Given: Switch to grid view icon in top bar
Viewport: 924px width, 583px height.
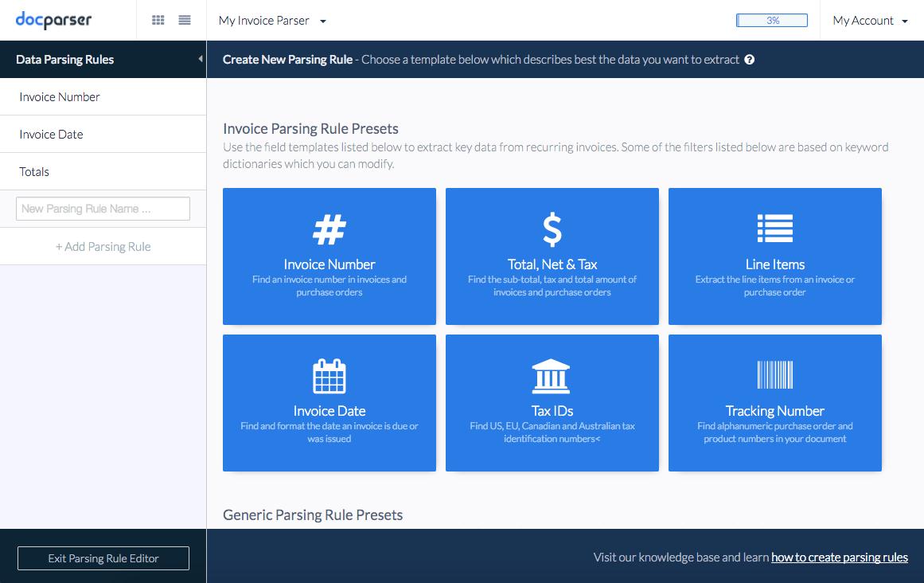Looking at the screenshot, I should (x=158, y=21).
